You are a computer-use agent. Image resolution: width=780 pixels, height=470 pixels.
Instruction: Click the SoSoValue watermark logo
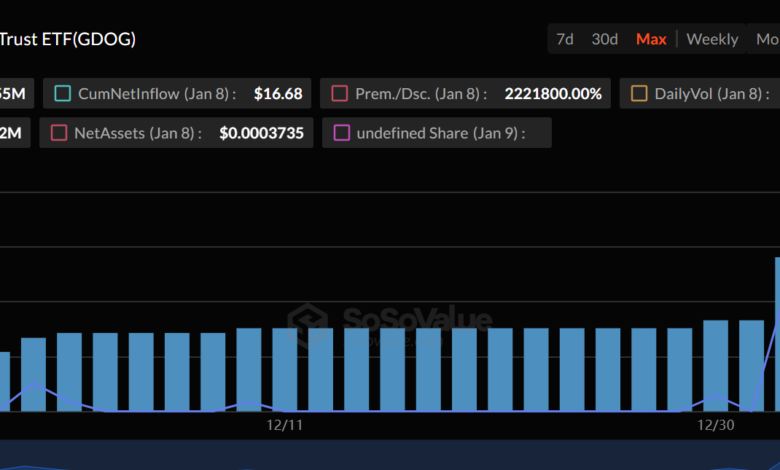(390, 320)
